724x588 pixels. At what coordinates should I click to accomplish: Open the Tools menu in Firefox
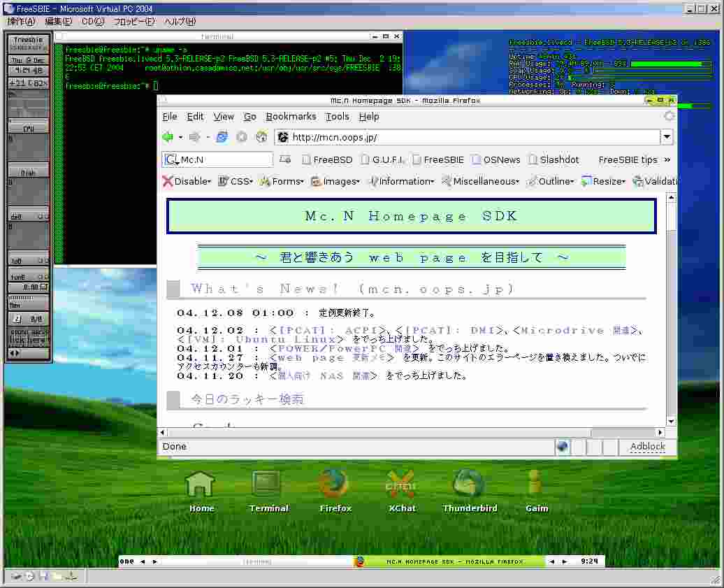338,117
